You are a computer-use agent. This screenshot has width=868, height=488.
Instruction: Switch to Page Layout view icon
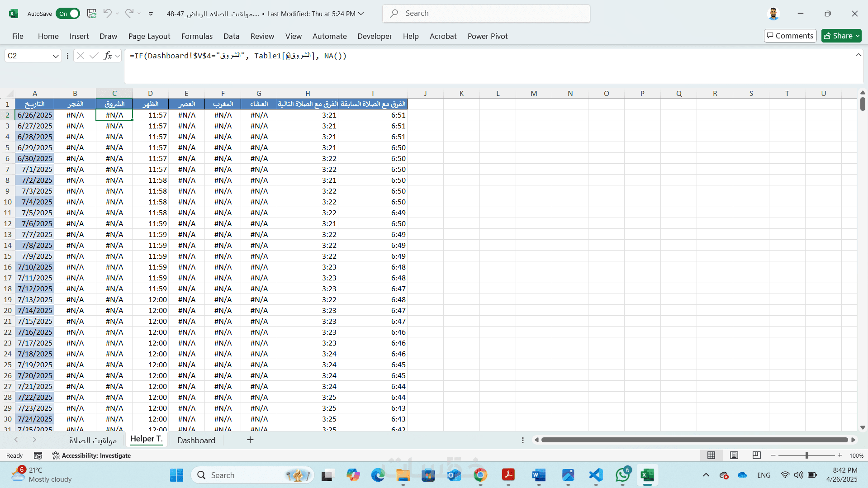pyautogui.click(x=734, y=455)
